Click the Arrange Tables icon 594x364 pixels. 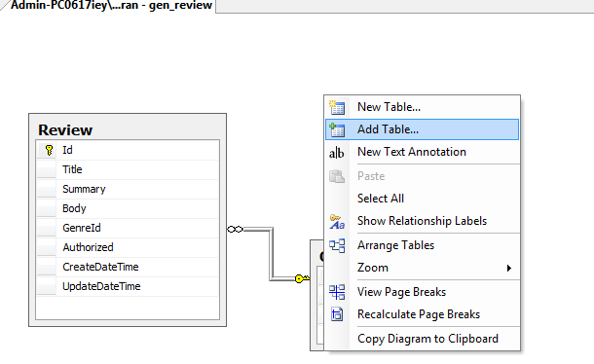coord(337,245)
